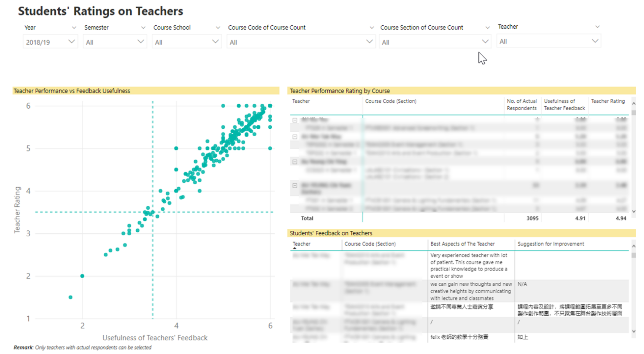This screenshot has height=354, width=644.
Task: Collapse the first teacher row in matrix
Action: [295, 120]
